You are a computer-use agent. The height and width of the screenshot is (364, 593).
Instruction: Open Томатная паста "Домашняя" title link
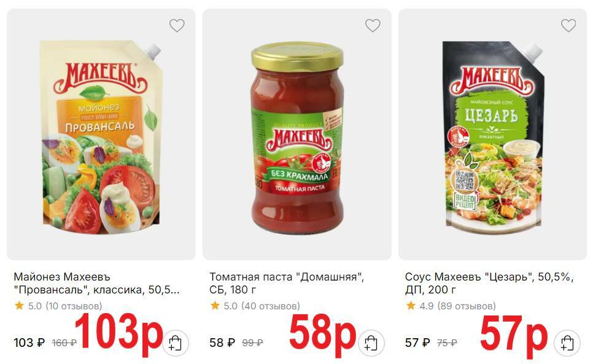tap(287, 283)
